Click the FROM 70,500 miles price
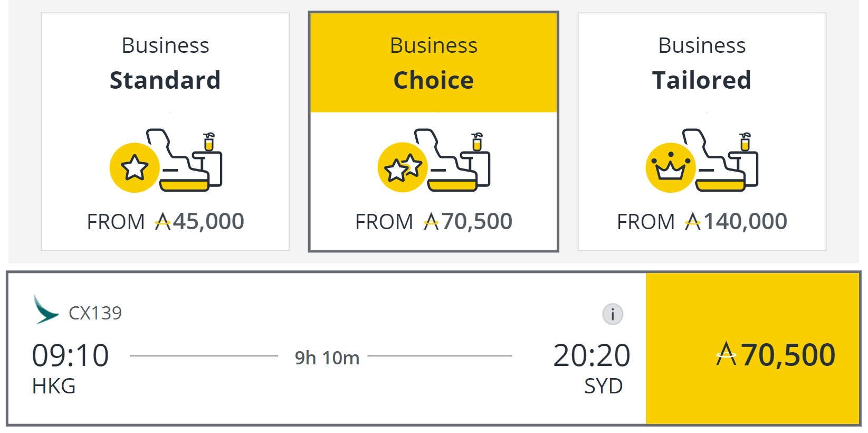This screenshot has height=433, width=868. tap(433, 221)
